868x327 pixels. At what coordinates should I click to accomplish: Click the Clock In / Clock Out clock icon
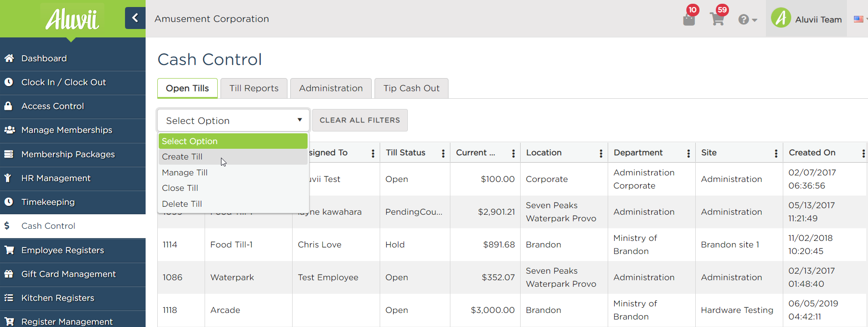pos(9,82)
